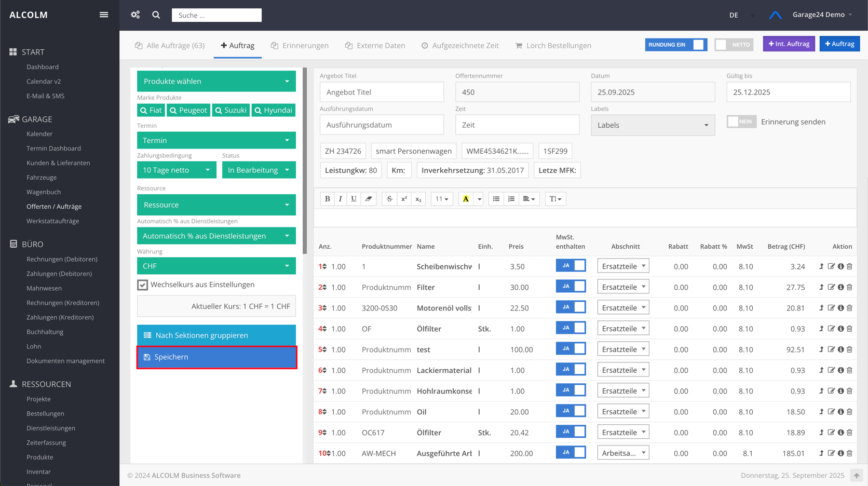Apply strikethrough formatting in editor toolbar
Screen dimensions: 868x486
pos(389,199)
